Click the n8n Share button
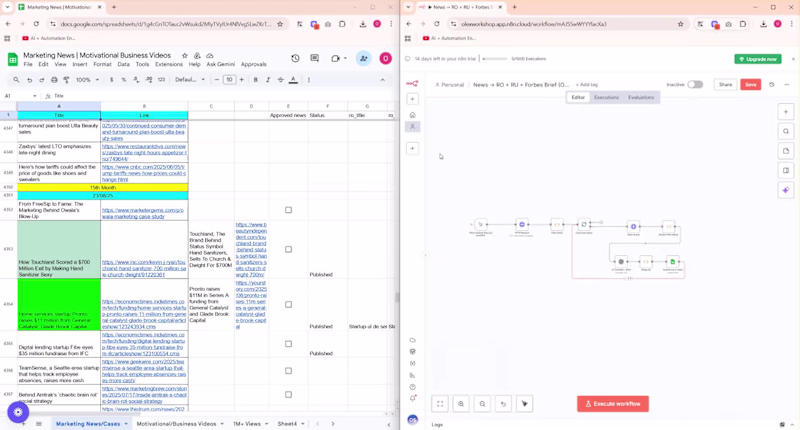This screenshot has width=800, height=430. coord(726,85)
